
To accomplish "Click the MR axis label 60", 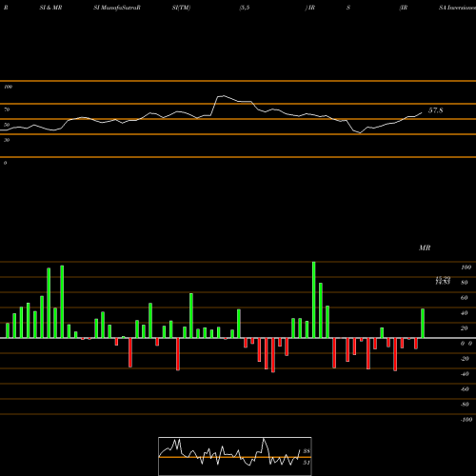I will pyautogui.click(x=465, y=298).
